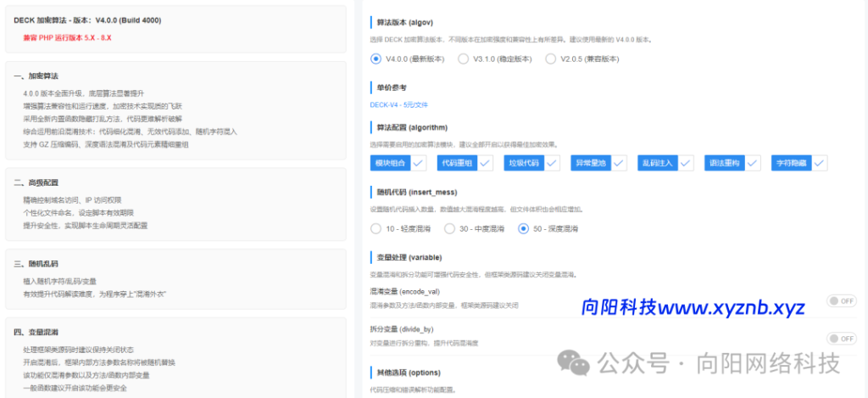Open the DECK-V4 - 5元/文件 price link
This screenshot has height=398, width=868.
pyautogui.click(x=398, y=104)
